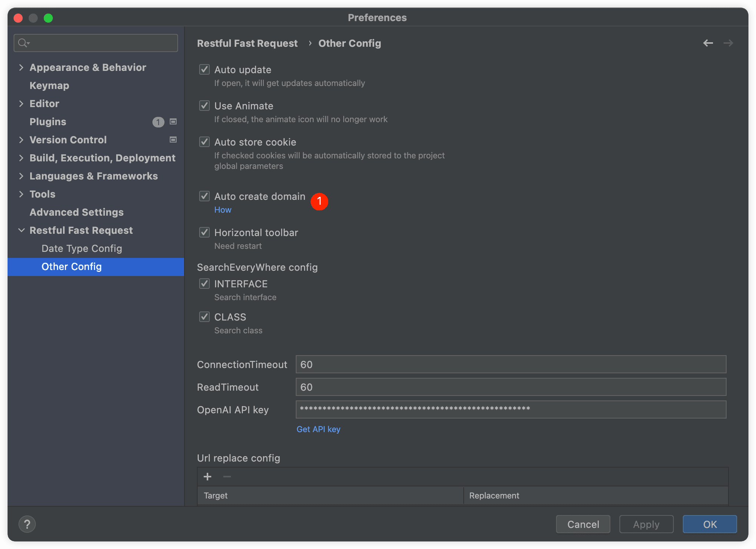Click the plus icon in Url replace config
Screen dimensions: 756x549
(207, 477)
